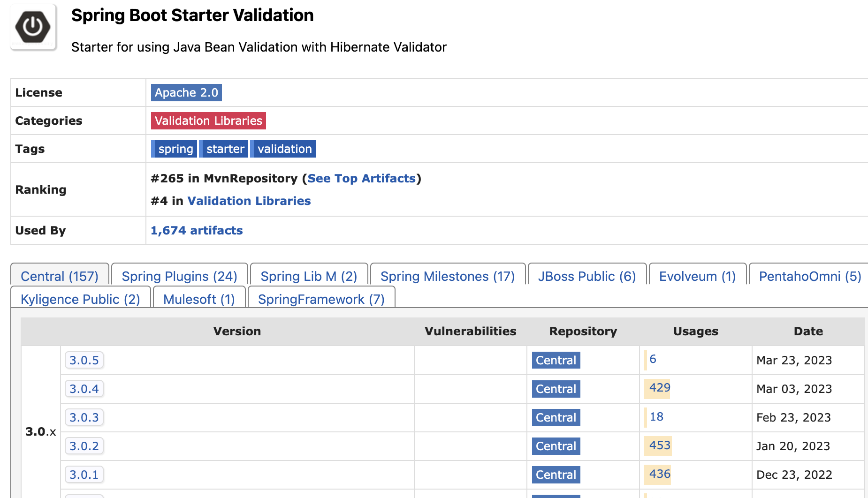Open the Apache 2.0 license badge
Viewport: 868px width, 498px height.
point(186,92)
